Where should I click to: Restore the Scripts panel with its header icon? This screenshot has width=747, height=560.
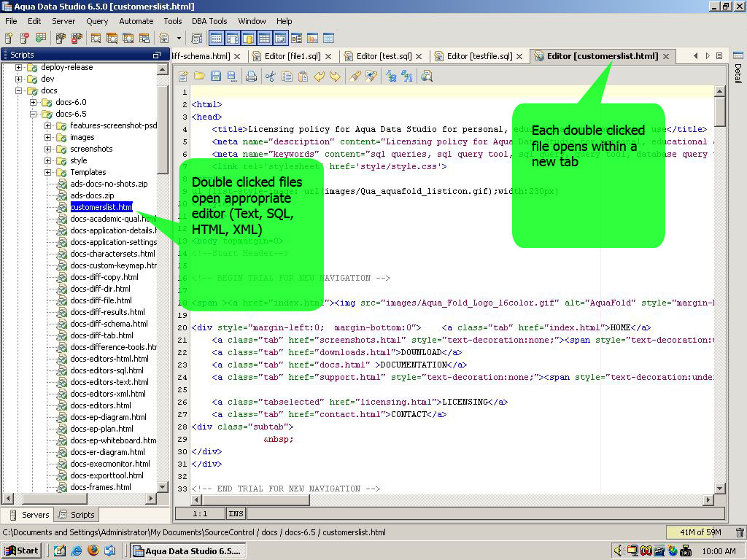click(157, 55)
